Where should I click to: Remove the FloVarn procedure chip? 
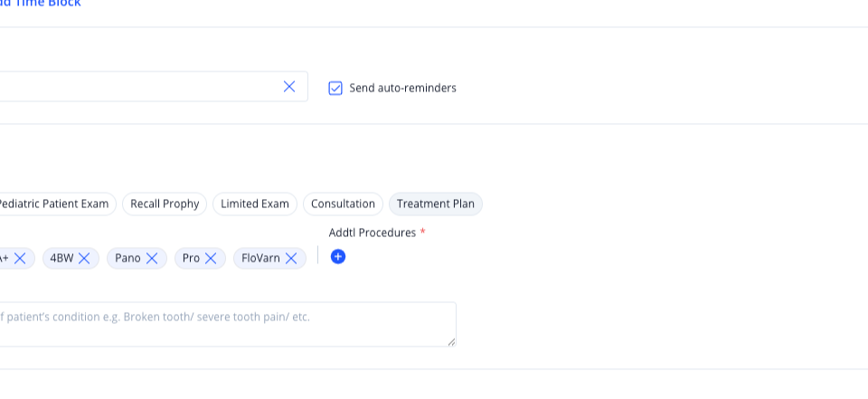pyautogui.click(x=291, y=258)
